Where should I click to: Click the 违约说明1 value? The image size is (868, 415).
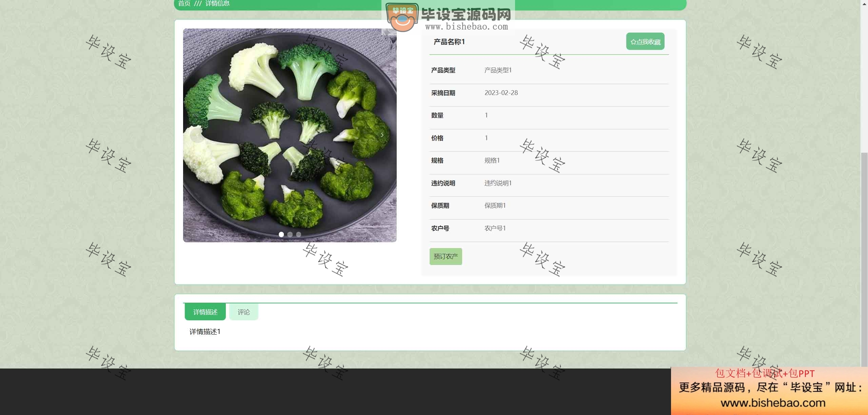498,183
